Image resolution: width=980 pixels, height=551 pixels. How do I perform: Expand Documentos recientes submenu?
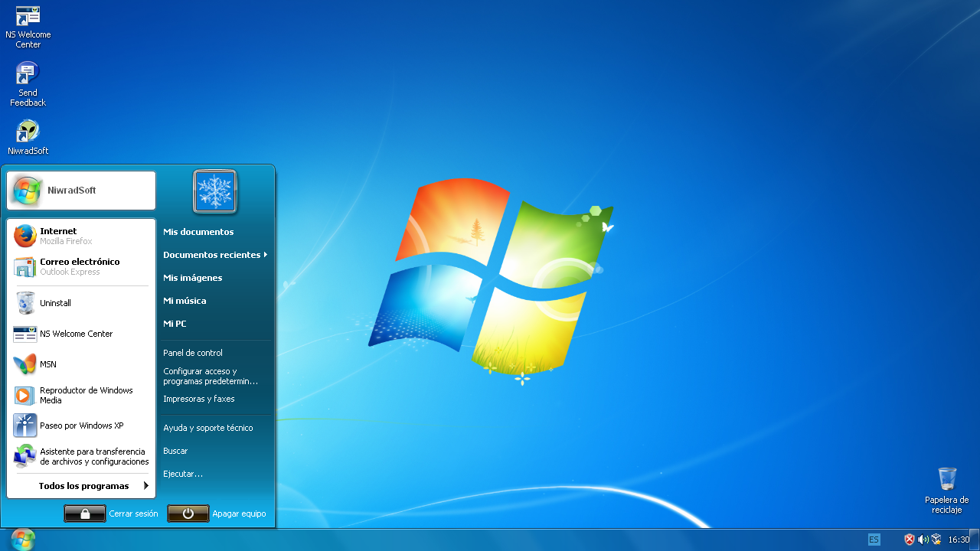pos(214,255)
